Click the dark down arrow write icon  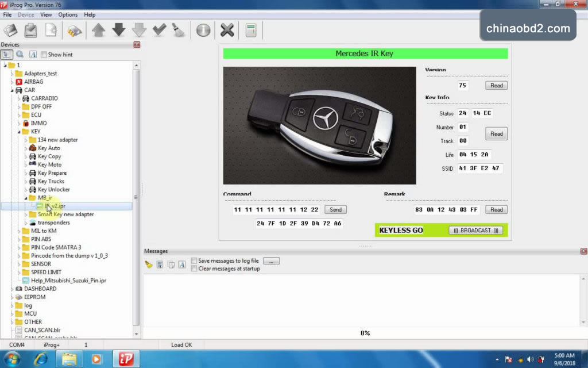119,30
